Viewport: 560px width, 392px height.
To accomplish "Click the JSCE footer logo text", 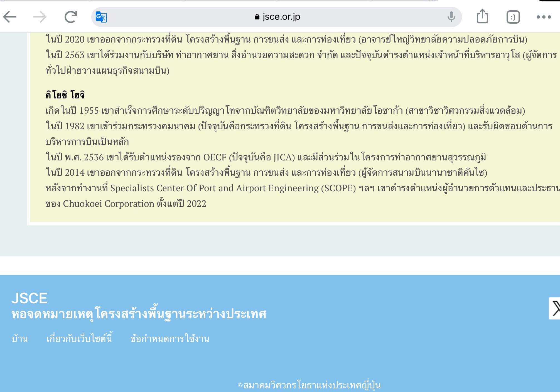I will click(x=29, y=298).
